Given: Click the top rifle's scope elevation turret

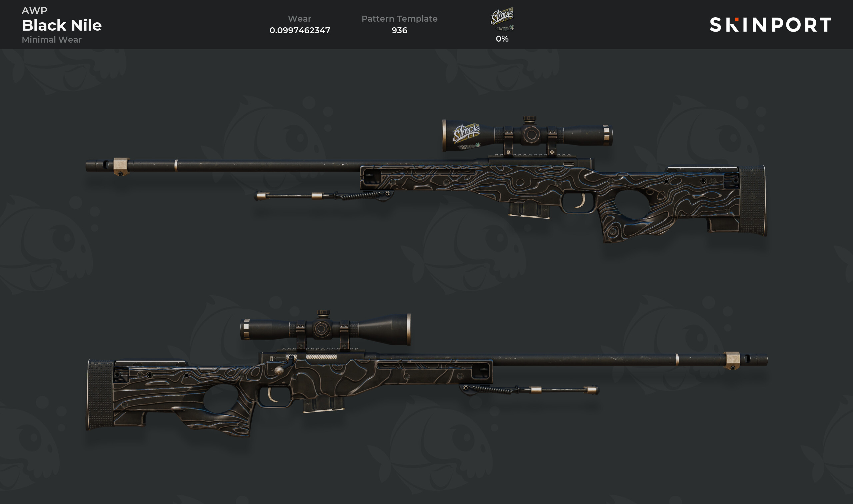Looking at the screenshot, I should (x=529, y=119).
